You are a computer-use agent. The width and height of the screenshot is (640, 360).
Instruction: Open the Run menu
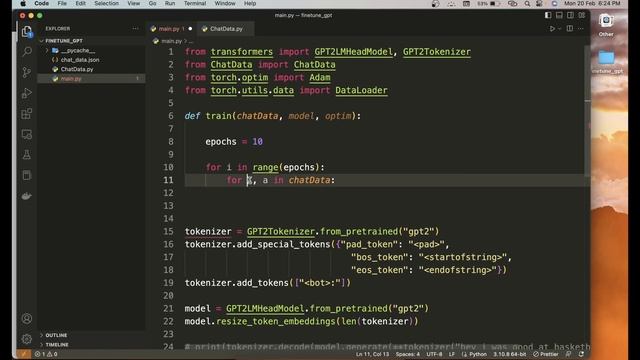170,4
